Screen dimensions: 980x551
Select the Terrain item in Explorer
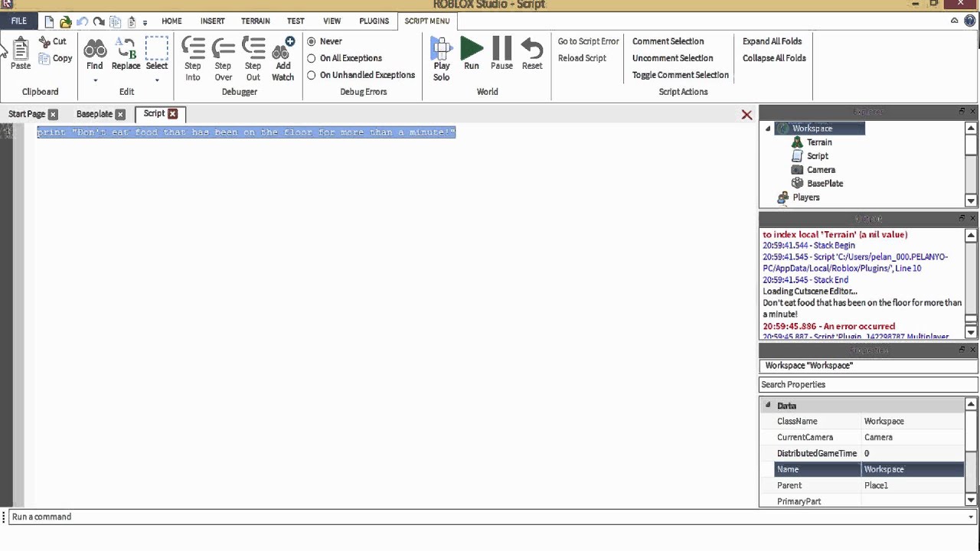point(819,142)
